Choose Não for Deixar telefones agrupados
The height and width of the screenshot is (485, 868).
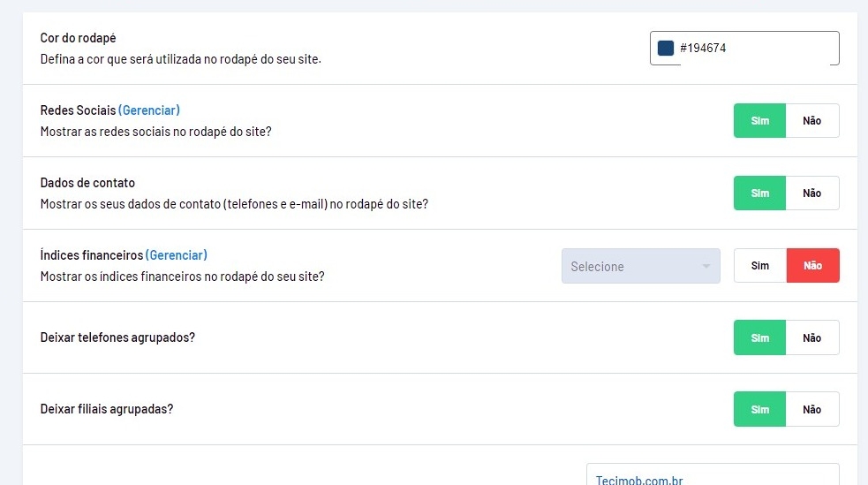click(x=811, y=338)
